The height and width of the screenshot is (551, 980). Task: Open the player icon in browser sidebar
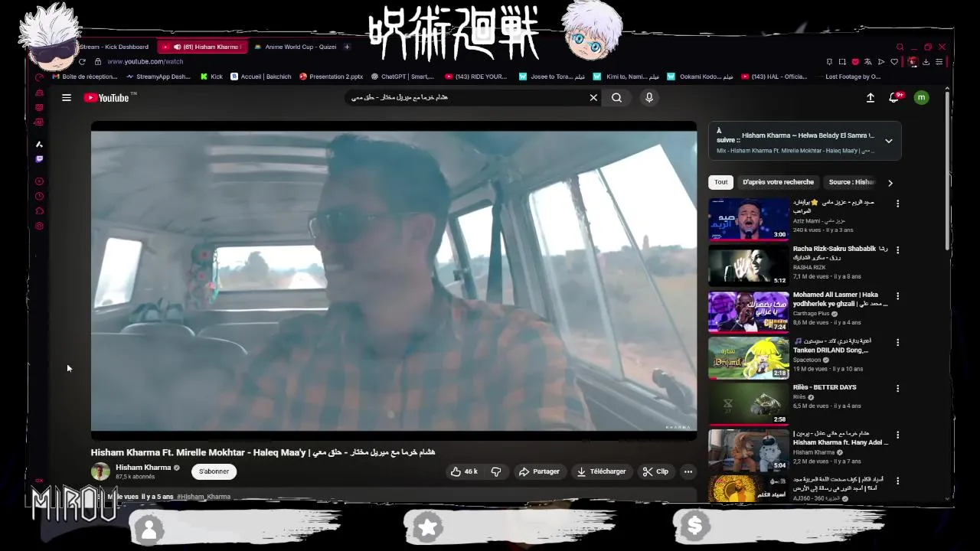click(40, 181)
